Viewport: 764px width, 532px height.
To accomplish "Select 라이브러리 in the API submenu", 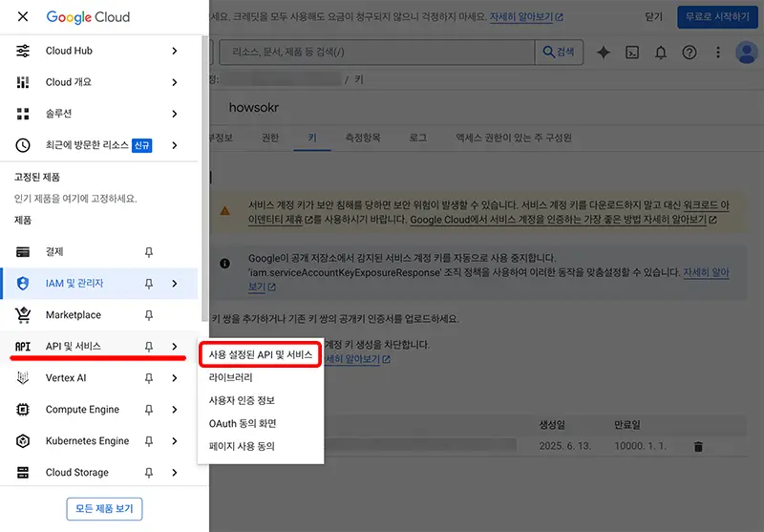I will (261, 377).
